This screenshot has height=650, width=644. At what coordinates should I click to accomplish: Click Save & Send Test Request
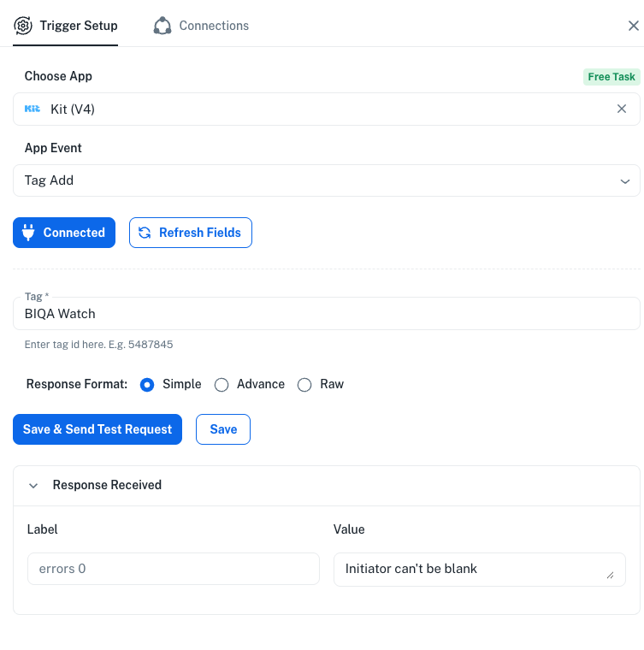tap(97, 429)
